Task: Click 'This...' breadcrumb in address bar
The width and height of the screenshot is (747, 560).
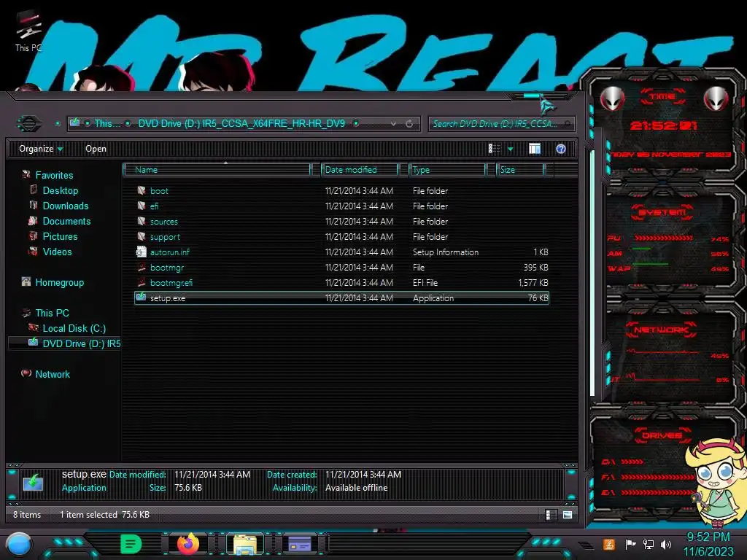Action: [x=108, y=123]
